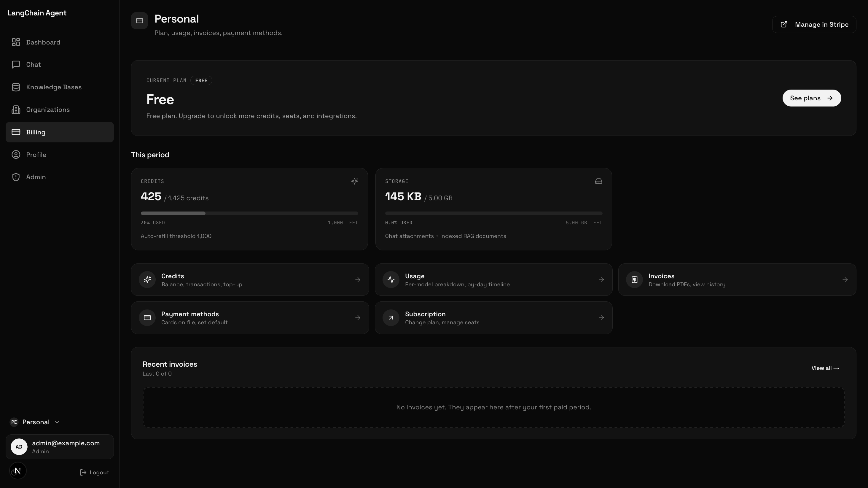Image resolution: width=868 pixels, height=488 pixels.
Task: Follow the View all invoices link
Action: coord(825,368)
